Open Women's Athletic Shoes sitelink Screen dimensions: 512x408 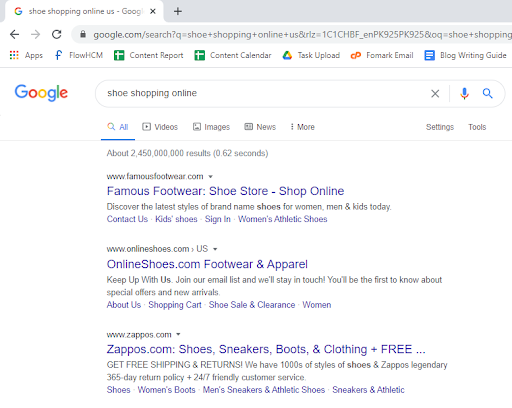click(x=283, y=219)
